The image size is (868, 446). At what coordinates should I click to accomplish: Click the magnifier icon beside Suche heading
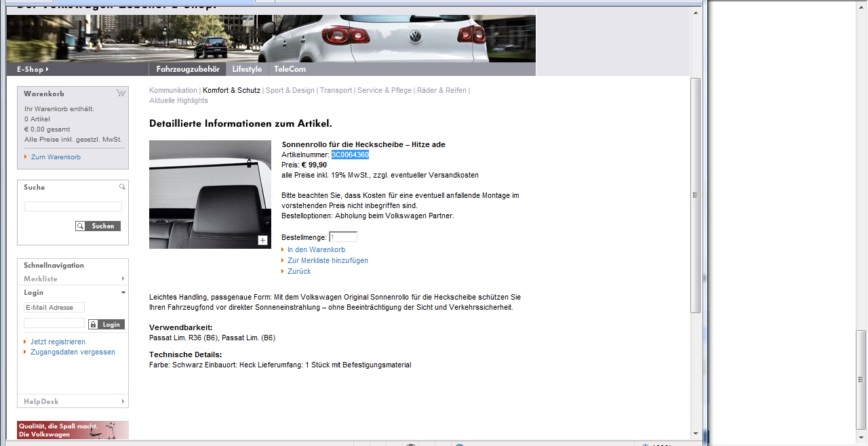pyautogui.click(x=122, y=186)
